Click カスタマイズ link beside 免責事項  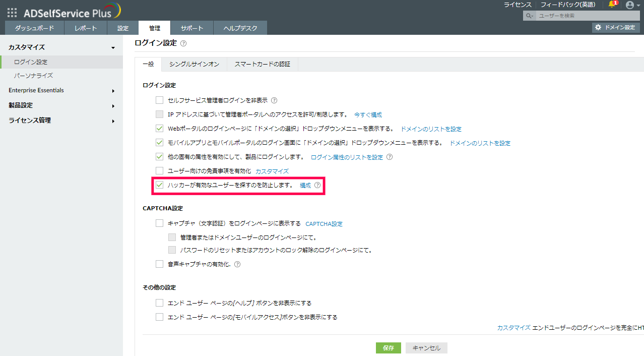click(272, 171)
